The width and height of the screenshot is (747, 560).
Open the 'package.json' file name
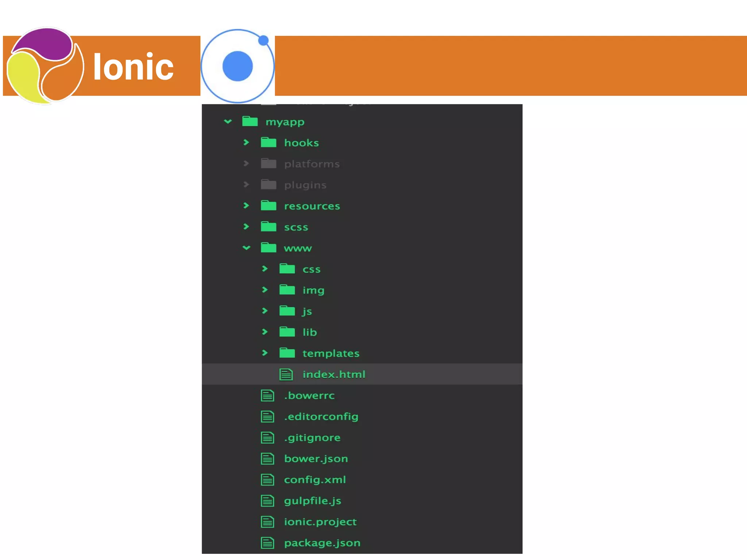point(322,543)
